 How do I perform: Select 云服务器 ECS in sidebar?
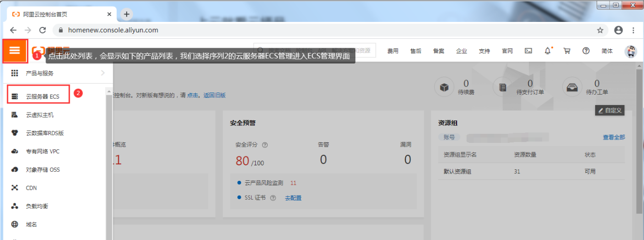coord(42,97)
